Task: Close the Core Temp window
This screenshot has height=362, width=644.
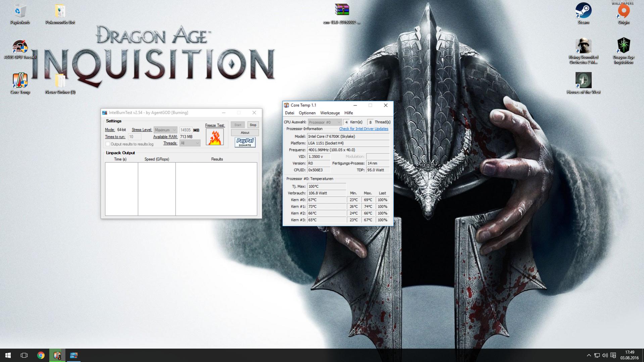Action: tap(386, 105)
